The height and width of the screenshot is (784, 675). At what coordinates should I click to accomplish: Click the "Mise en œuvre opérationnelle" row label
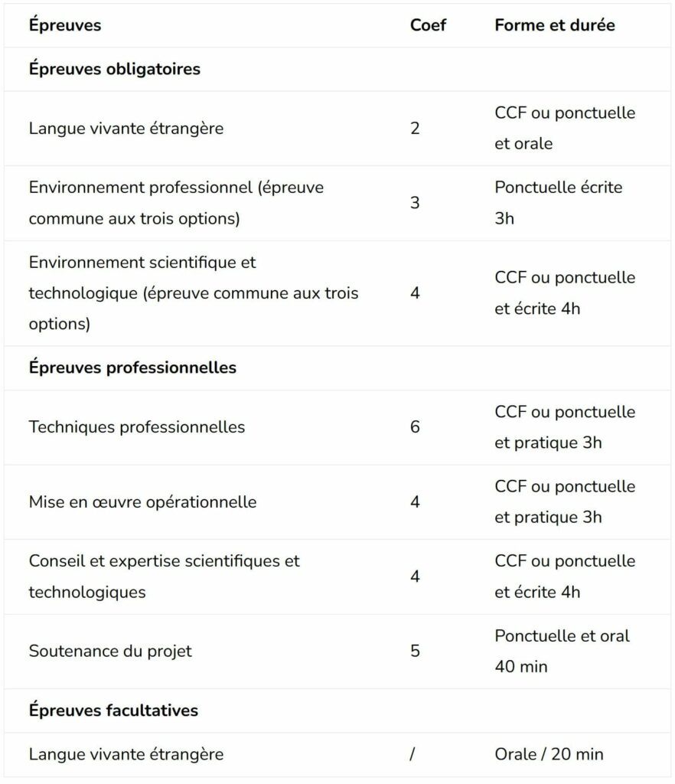142,502
